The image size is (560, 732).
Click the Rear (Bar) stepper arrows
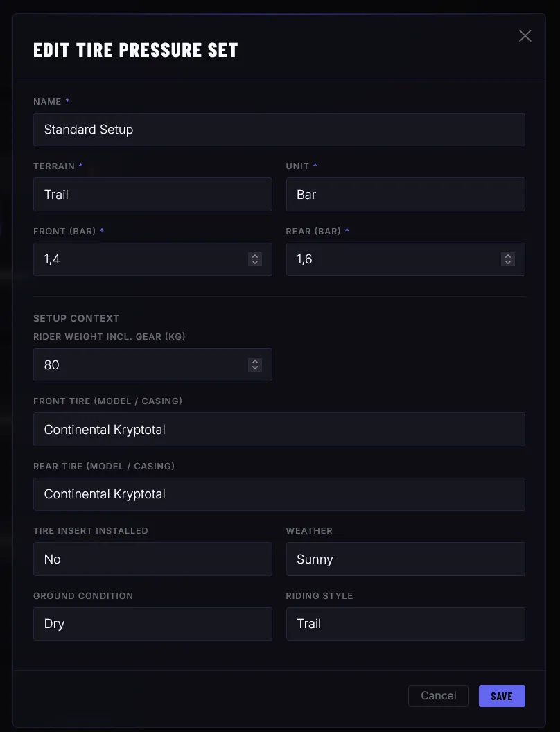pyautogui.click(x=508, y=259)
